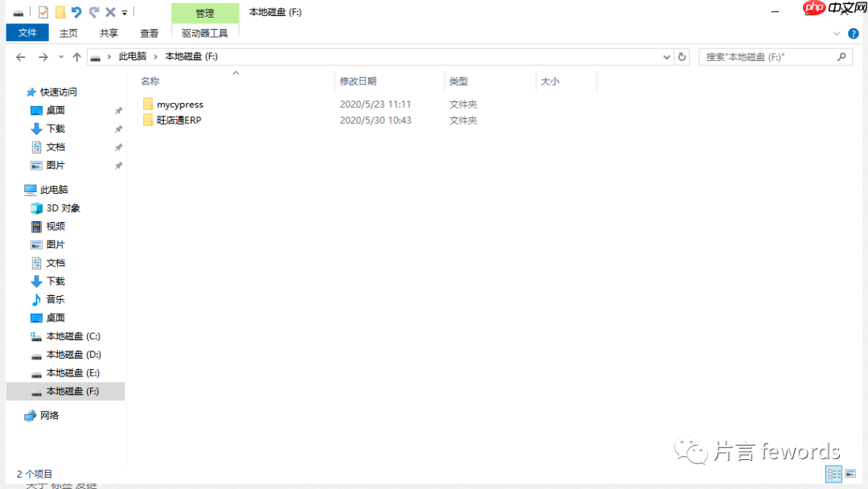Open 本地磁盘 (E:) in the navigation pane
The height and width of the screenshot is (489, 868).
73,372
